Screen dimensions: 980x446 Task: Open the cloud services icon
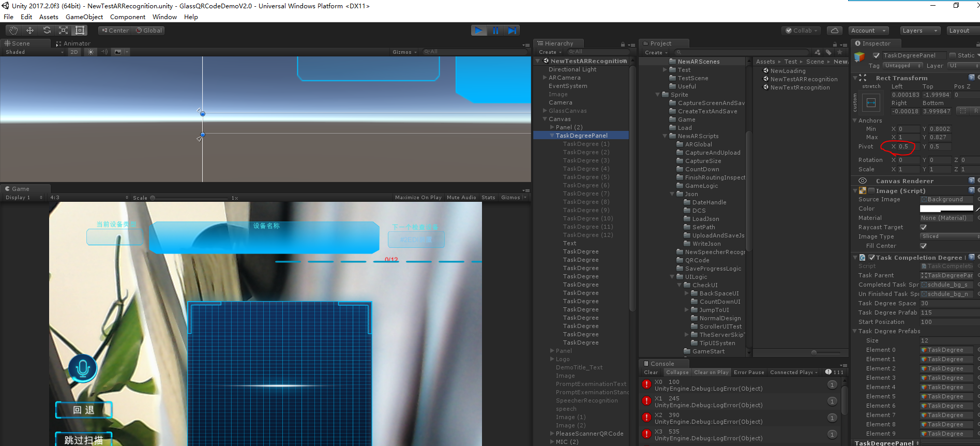(834, 31)
